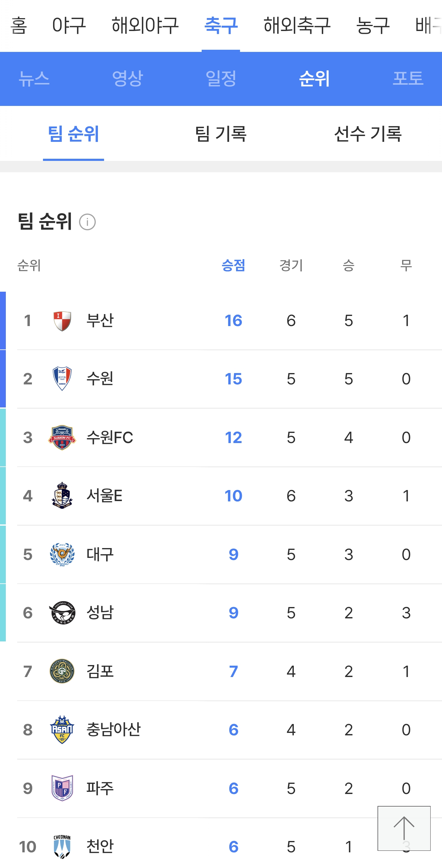The image size is (442, 868).
Task: Tap the 수원 Bluewings crest icon
Action: point(62,379)
